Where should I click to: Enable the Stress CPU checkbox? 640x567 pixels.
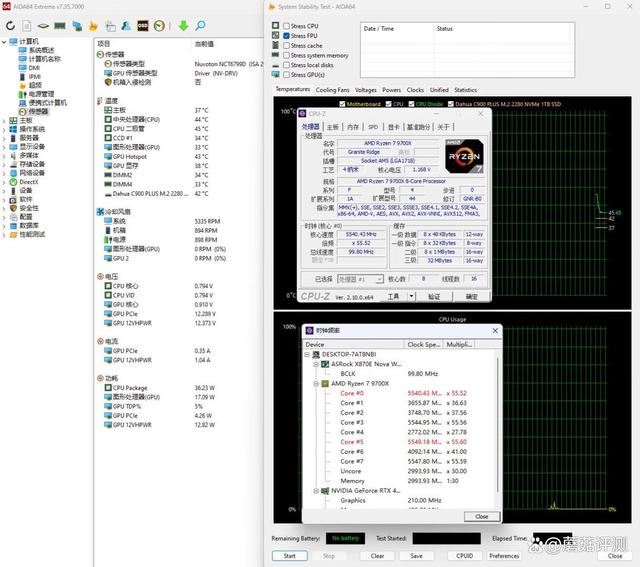click(x=287, y=26)
